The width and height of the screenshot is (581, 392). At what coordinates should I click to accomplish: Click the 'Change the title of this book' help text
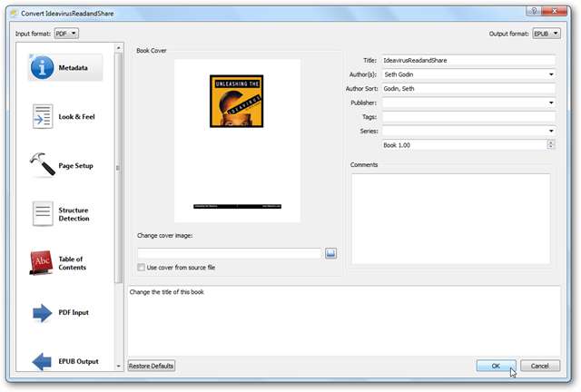(x=167, y=292)
